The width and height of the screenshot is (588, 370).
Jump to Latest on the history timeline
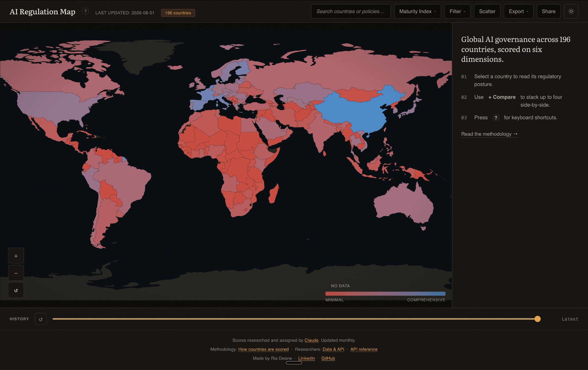point(570,319)
